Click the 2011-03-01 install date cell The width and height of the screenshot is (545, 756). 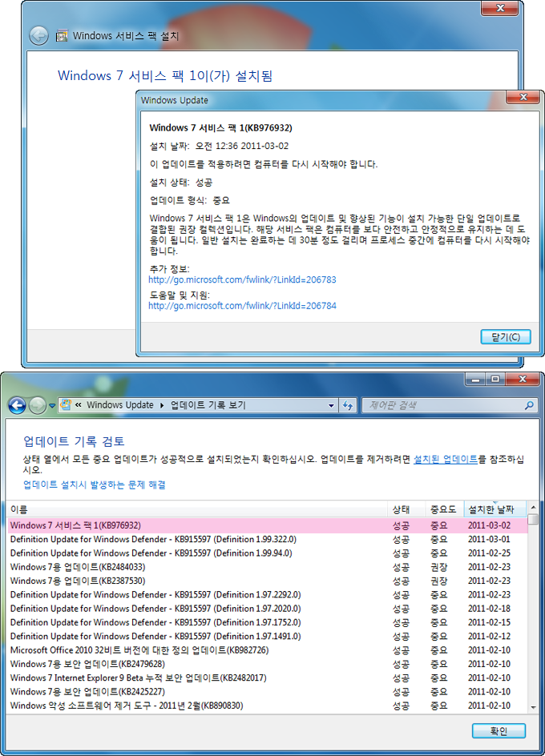489,539
